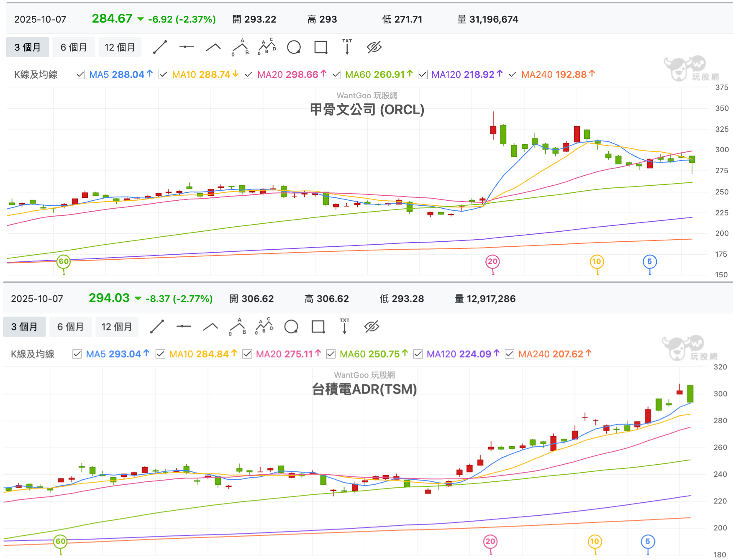Select horizontal line tool in ORCL chart
Viewport: 733px width, 560px height.
187,47
